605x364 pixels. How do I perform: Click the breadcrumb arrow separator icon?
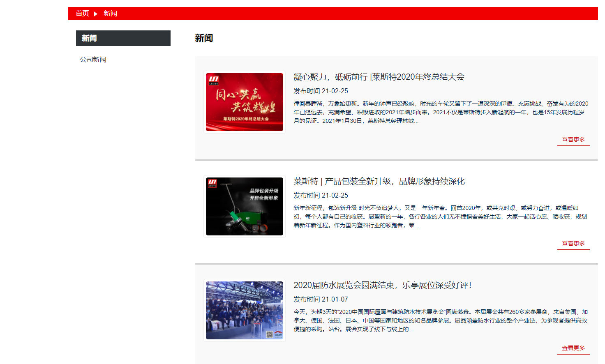point(96,14)
